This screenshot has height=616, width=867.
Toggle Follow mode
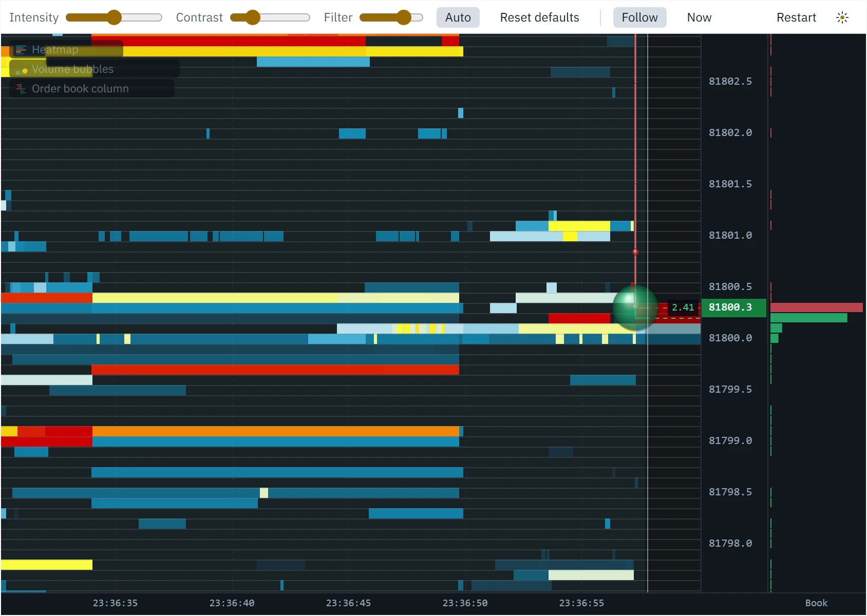pyautogui.click(x=640, y=17)
